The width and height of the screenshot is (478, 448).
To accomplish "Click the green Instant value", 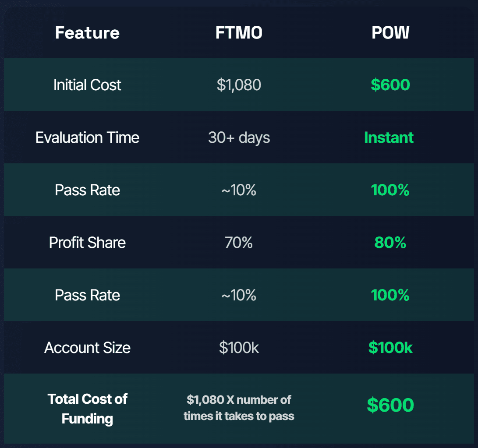I will click(389, 138).
